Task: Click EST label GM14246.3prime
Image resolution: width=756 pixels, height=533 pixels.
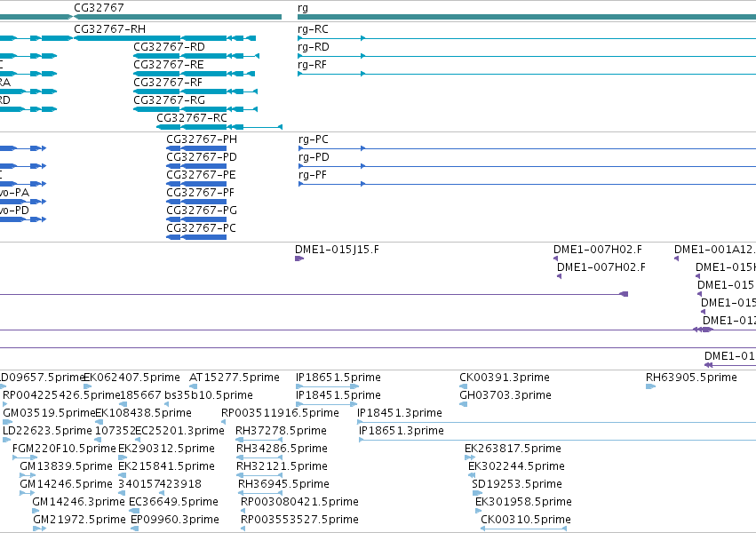Action: (x=78, y=502)
